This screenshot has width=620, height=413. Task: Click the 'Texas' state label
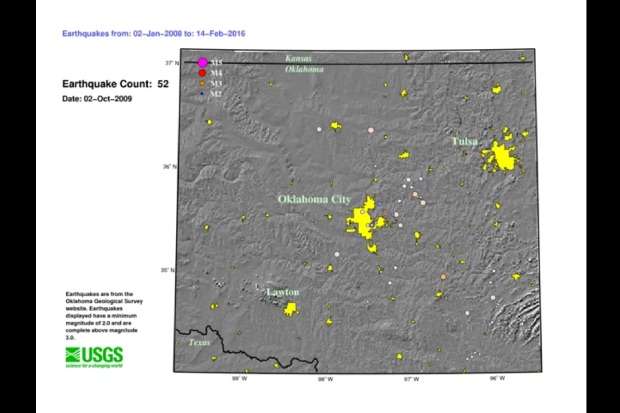199,343
